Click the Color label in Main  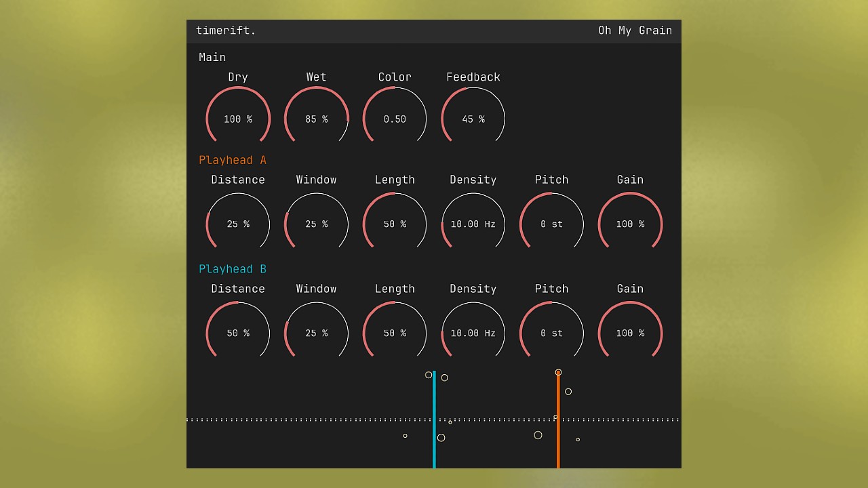(395, 77)
